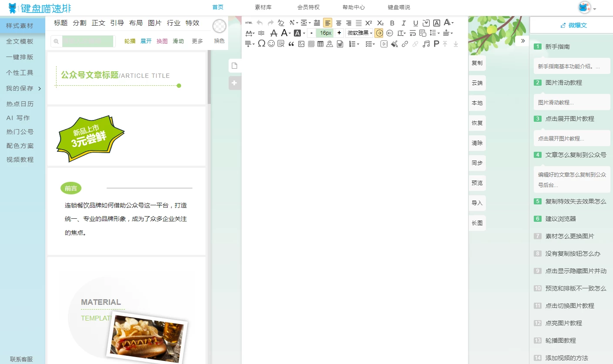Click the insert music icon
The image size is (613, 364).
click(426, 43)
